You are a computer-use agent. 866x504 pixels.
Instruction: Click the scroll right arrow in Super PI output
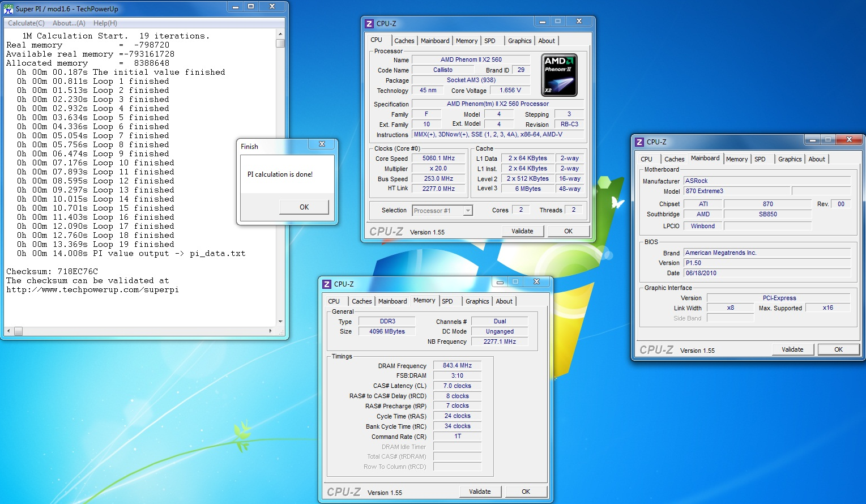coord(270,331)
